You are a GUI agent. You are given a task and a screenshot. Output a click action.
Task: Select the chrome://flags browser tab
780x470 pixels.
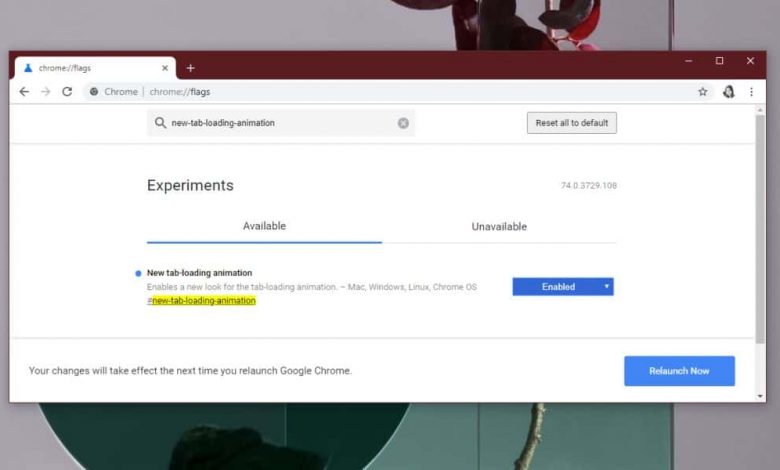[95, 68]
